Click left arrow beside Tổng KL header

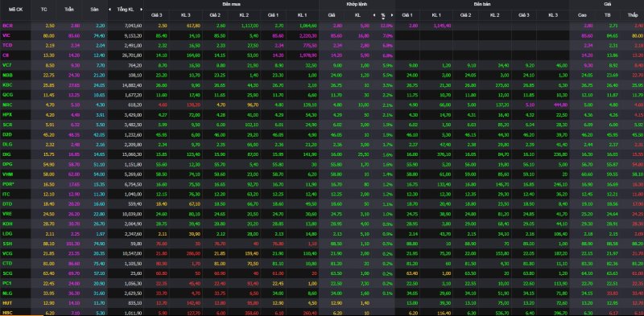point(109,9)
